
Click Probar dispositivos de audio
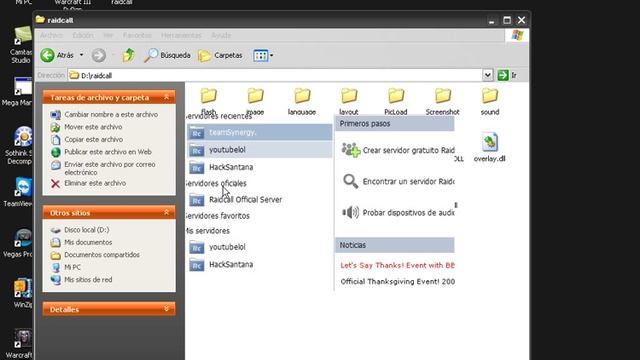coord(398,213)
